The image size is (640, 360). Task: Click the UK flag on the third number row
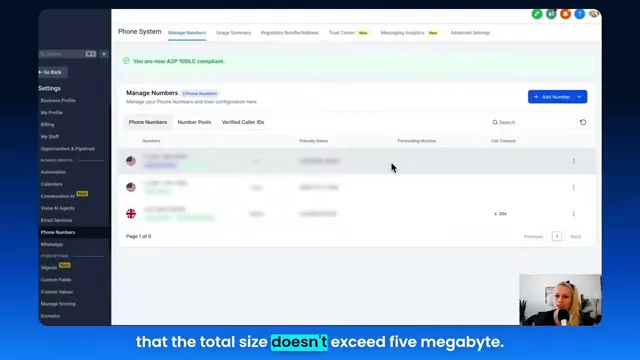point(131,213)
